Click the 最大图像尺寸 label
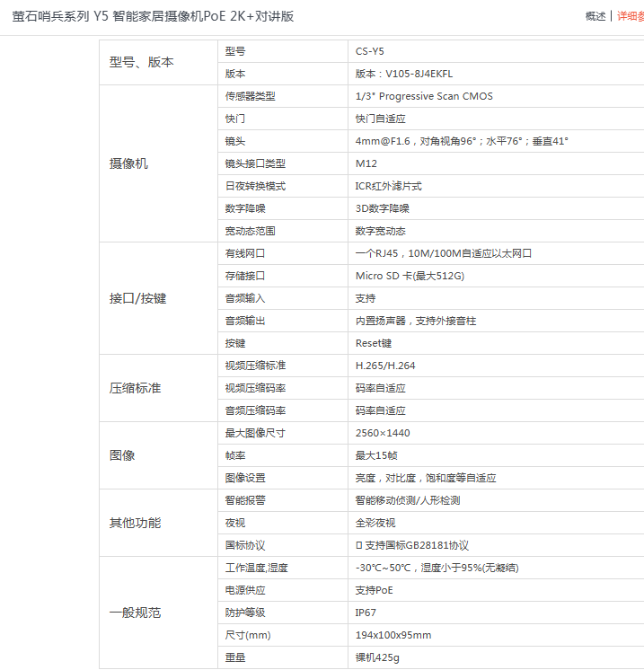Screen dimensions: 644x670 tap(255, 433)
